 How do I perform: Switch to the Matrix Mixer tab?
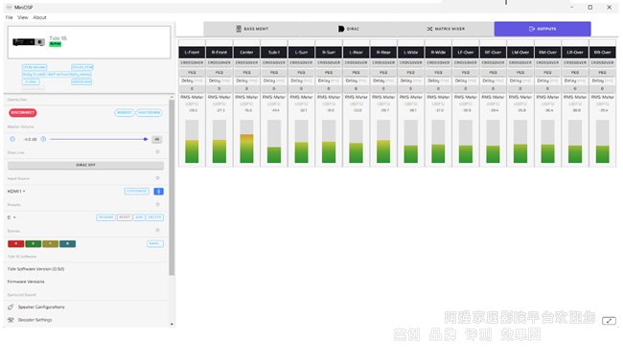(x=446, y=29)
